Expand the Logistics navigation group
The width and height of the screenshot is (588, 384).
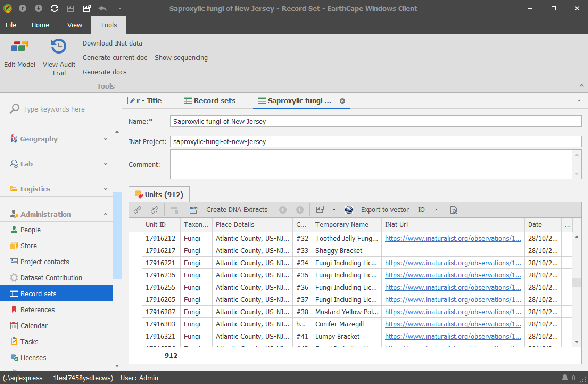click(106, 189)
